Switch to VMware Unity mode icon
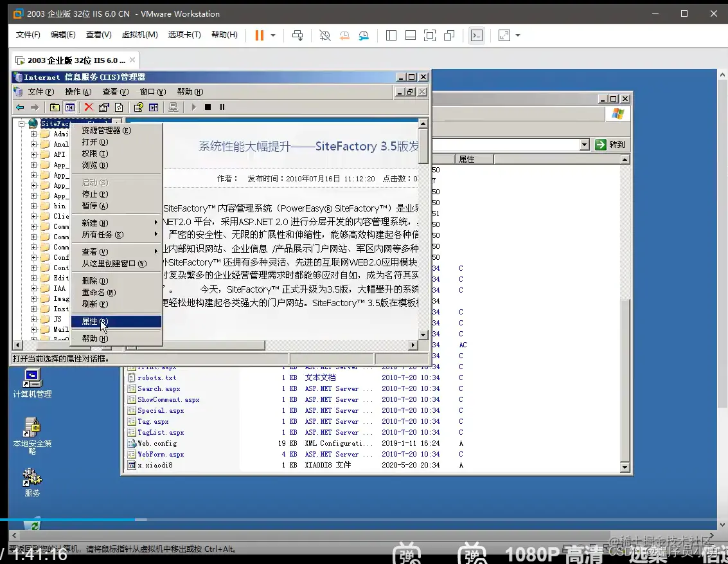728x564 pixels. coord(449,35)
